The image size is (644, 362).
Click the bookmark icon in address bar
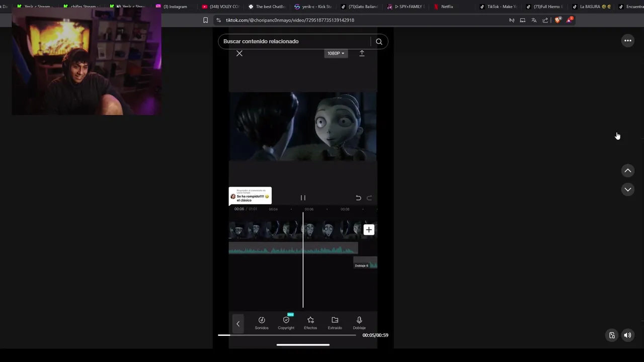point(205,20)
